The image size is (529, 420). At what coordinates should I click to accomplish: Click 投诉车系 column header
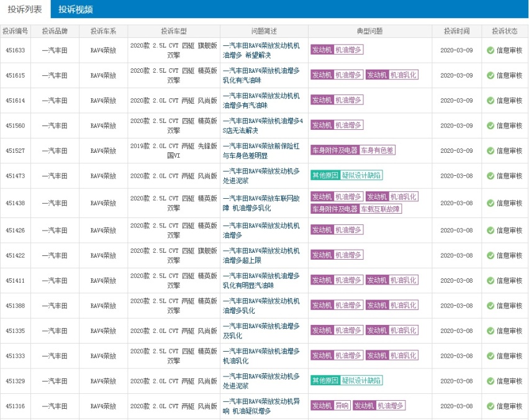(103, 31)
